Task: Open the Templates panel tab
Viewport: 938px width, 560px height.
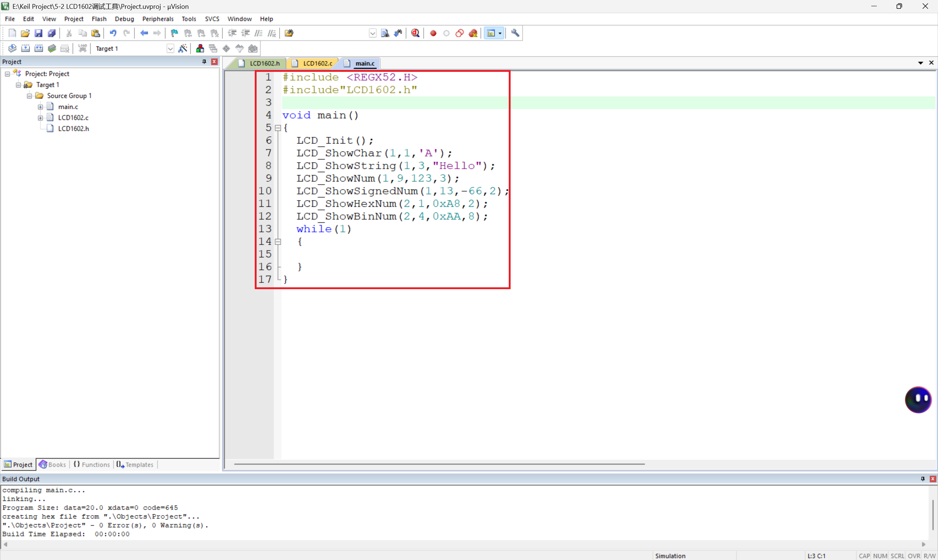Action: coord(135,464)
